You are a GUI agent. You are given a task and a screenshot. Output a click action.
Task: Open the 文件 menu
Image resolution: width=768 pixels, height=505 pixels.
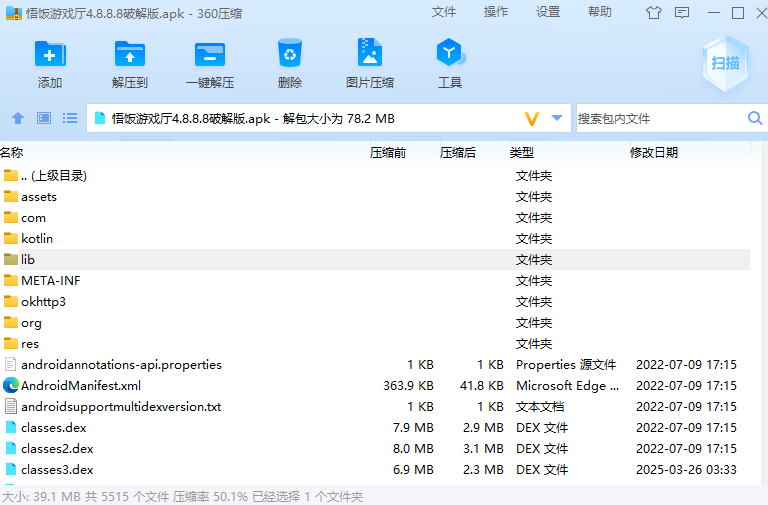[444, 12]
